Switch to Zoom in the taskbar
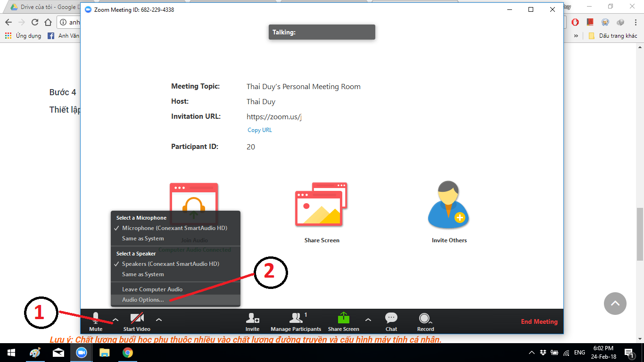Image resolution: width=644 pixels, height=362 pixels. pyautogui.click(x=82, y=353)
